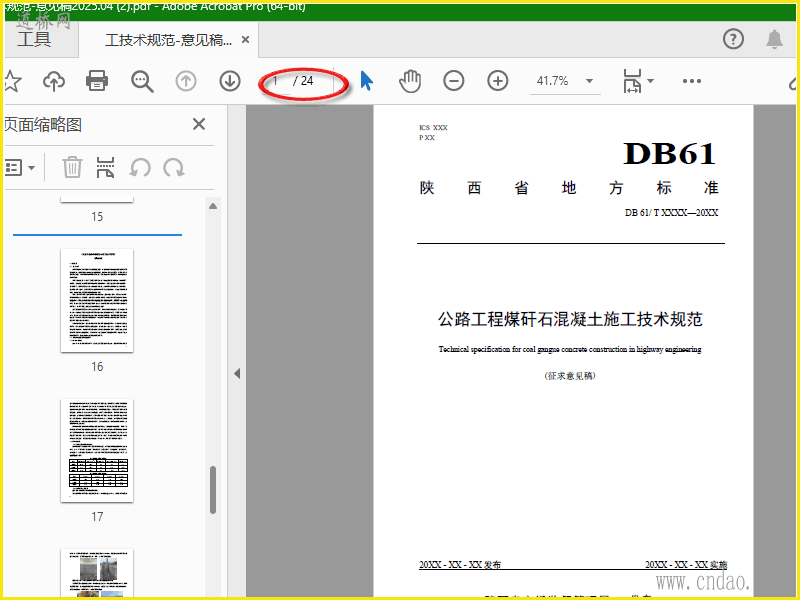
Task: Click the text DB 61/ T XXXX—20XX
Action: 671,213
